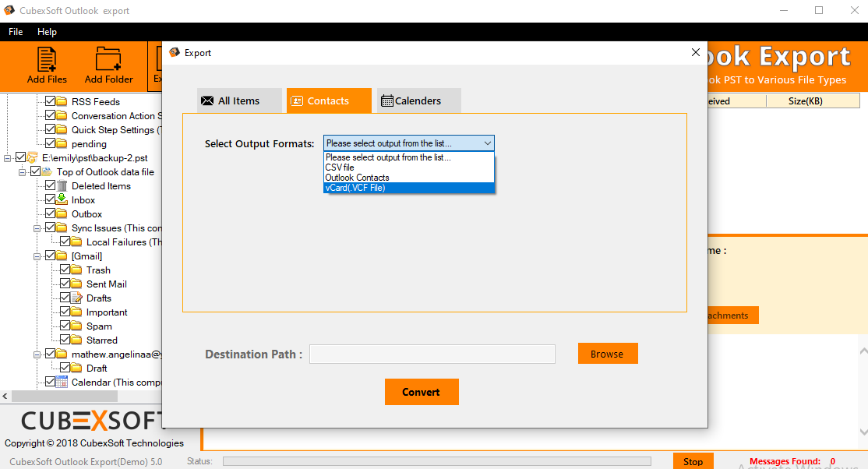Click the Destination Path input field
Viewport: 868px width, 469px height.
[432, 354]
